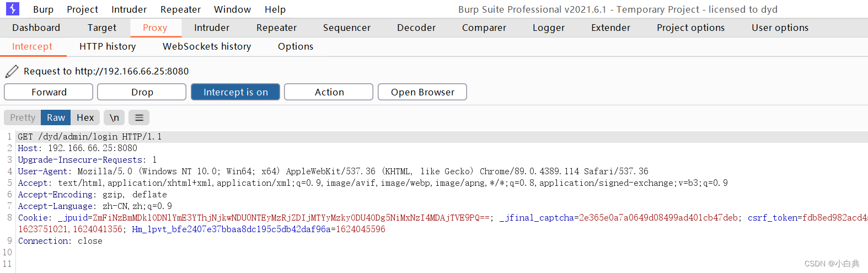Toggle the Intercept is on button
868x273 pixels.
(x=235, y=92)
